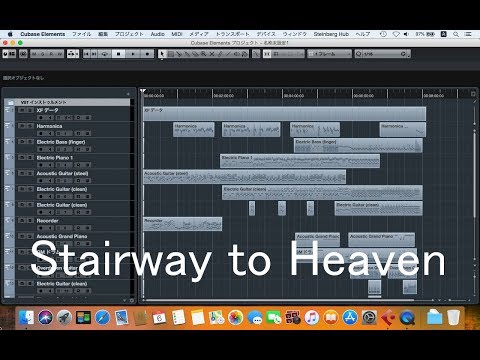Open the MIDI menu

point(177,34)
